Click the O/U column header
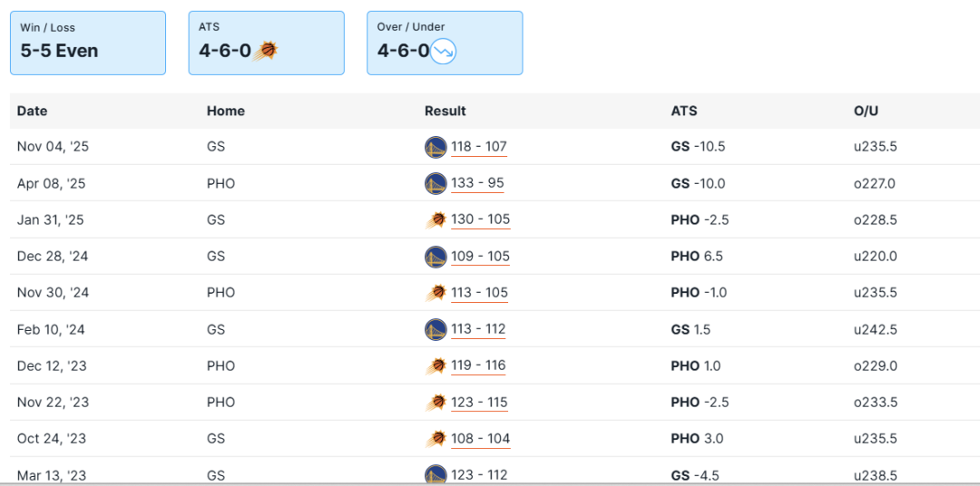Image resolution: width=980 pixels, height=486 pixels. (x=866, y=111)
